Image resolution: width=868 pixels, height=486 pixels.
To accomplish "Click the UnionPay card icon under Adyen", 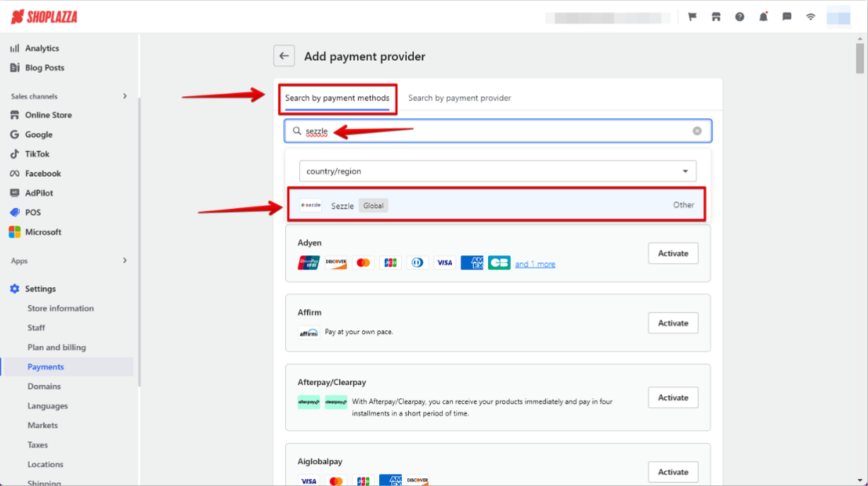I will tap(309, 262).
